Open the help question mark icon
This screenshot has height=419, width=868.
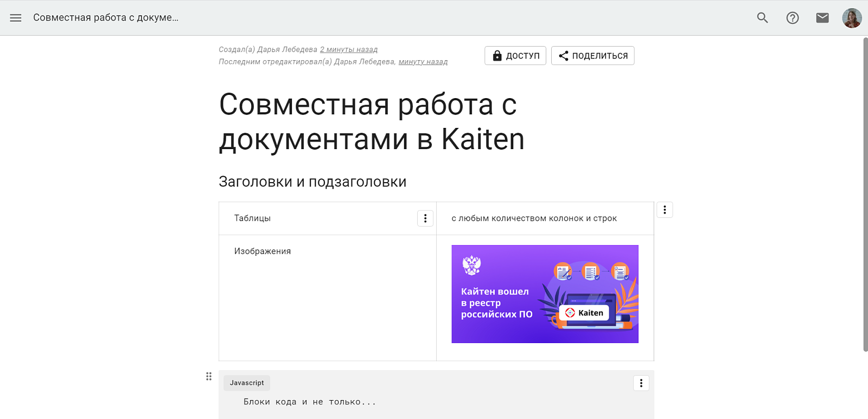(x=793, y=18)
